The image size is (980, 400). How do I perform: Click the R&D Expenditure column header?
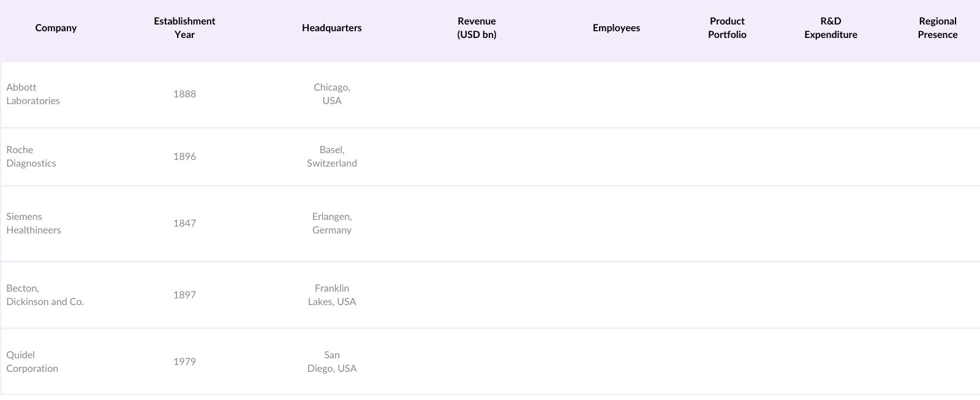click(831, 28)
